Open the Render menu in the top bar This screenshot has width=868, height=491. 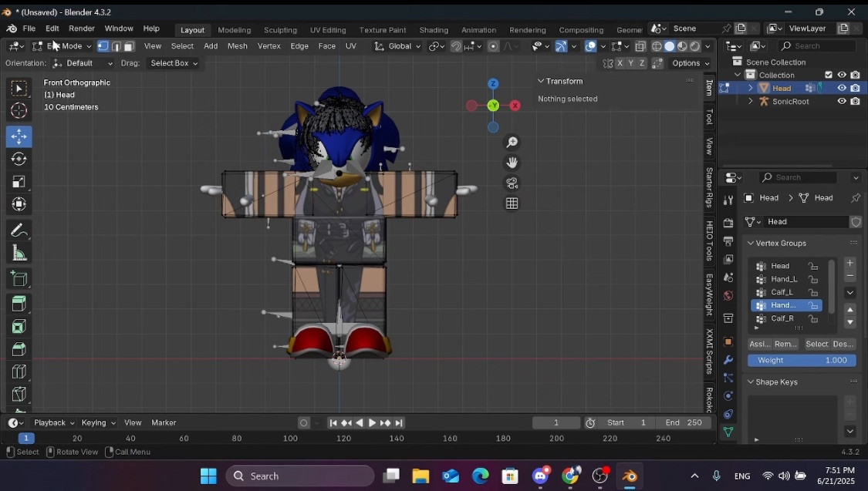82,29
